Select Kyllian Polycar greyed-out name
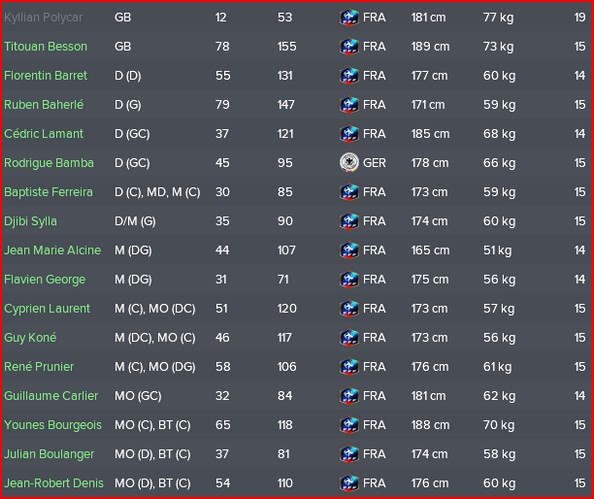The width and height of the screenshot is (594, 499). tap(43, 17)
